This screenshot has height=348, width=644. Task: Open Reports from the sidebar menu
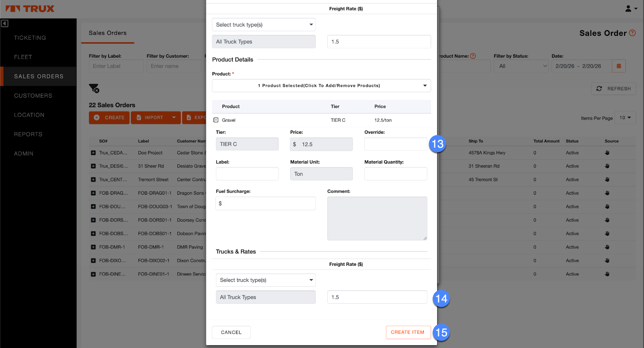28,134
